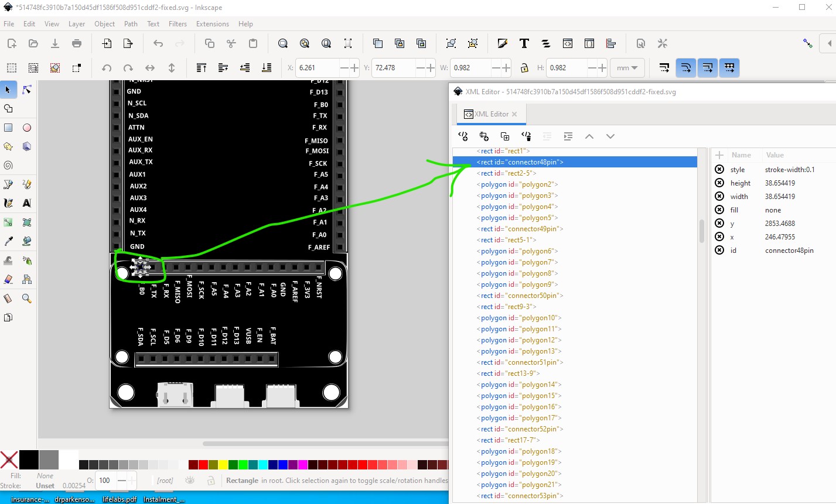Toggle move patterns with objects option

pyautogui.click(x=729, y=68)
